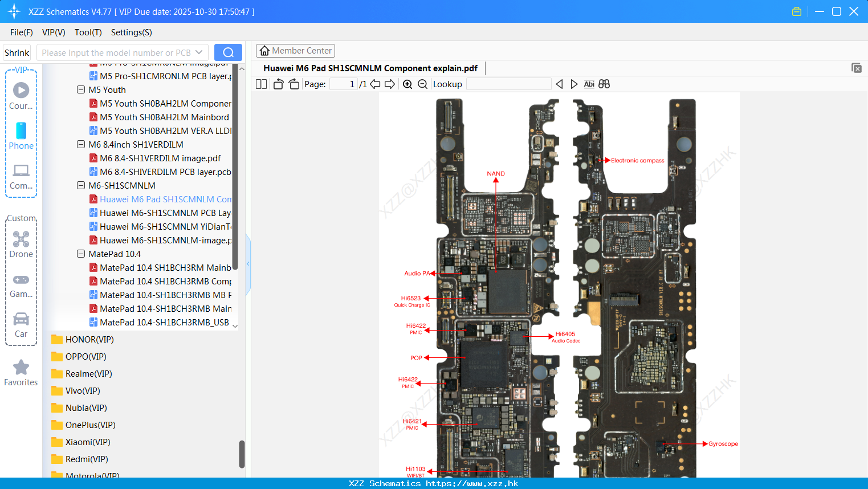Screen dimensions: 868x489
Task: Open the HONOR(VIP) folder
Action: [83, 339]
